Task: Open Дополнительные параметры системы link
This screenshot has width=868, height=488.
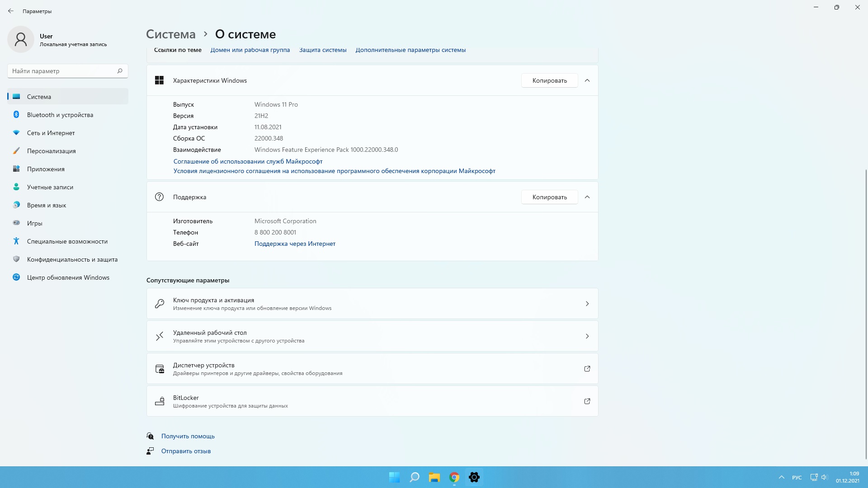Action: point(410,50)
